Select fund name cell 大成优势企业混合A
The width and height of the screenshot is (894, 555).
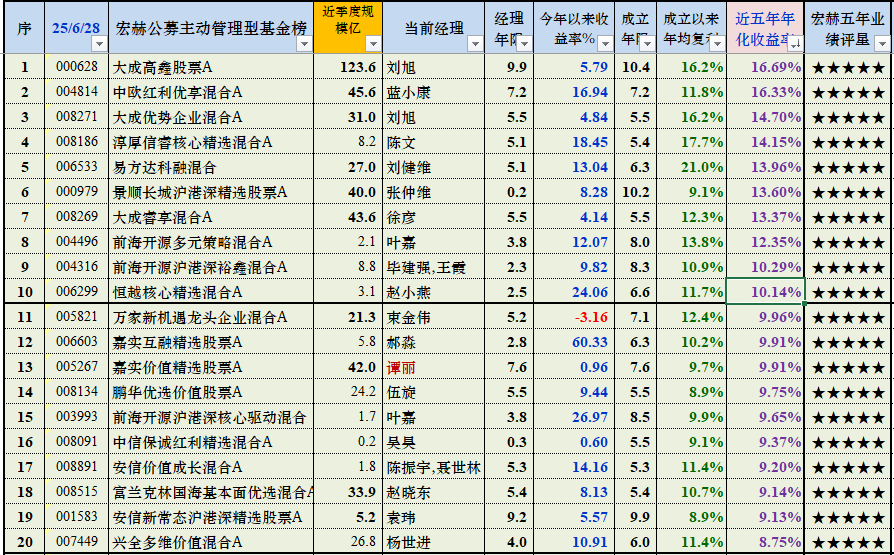click(x=211, y=117)
